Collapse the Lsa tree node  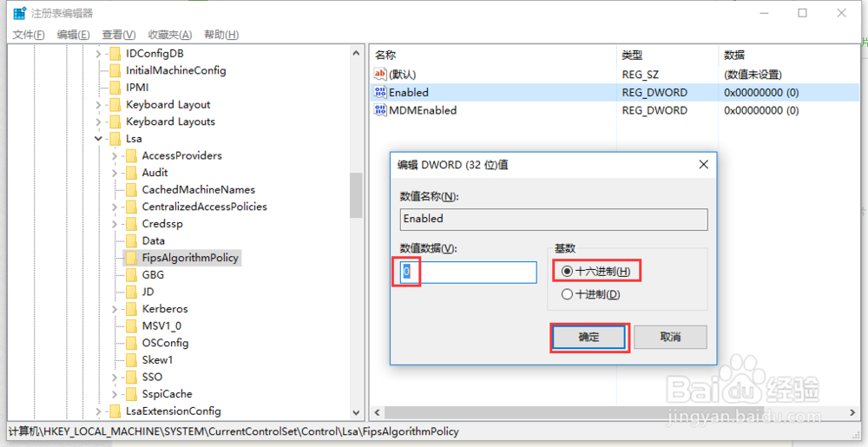[99, 139]
